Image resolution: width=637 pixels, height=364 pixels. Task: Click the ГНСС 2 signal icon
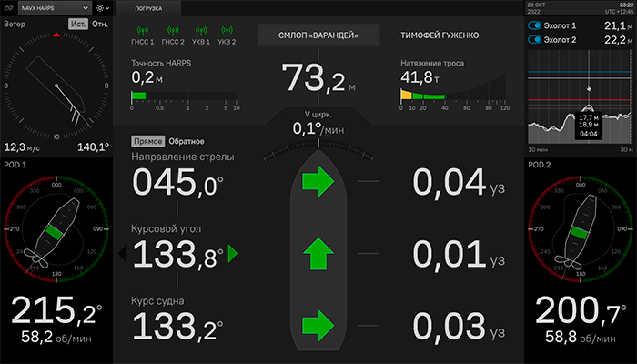click(171, 30)
